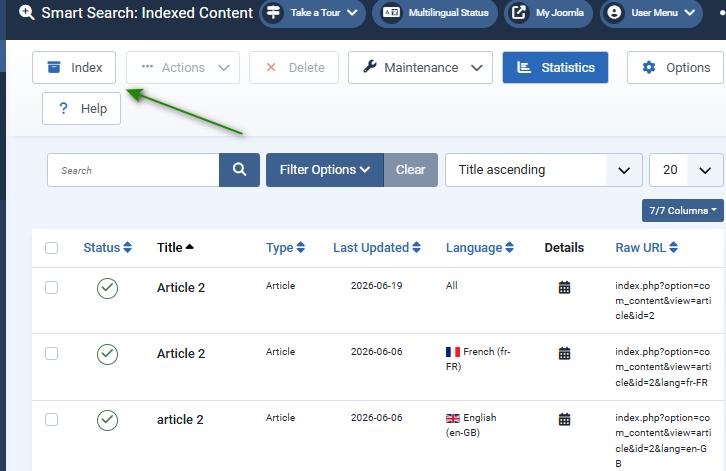The image size is (726, 471).
Task: Toggle published status of Article 2 dated 2026-06-19
Action: coord(107,288)
